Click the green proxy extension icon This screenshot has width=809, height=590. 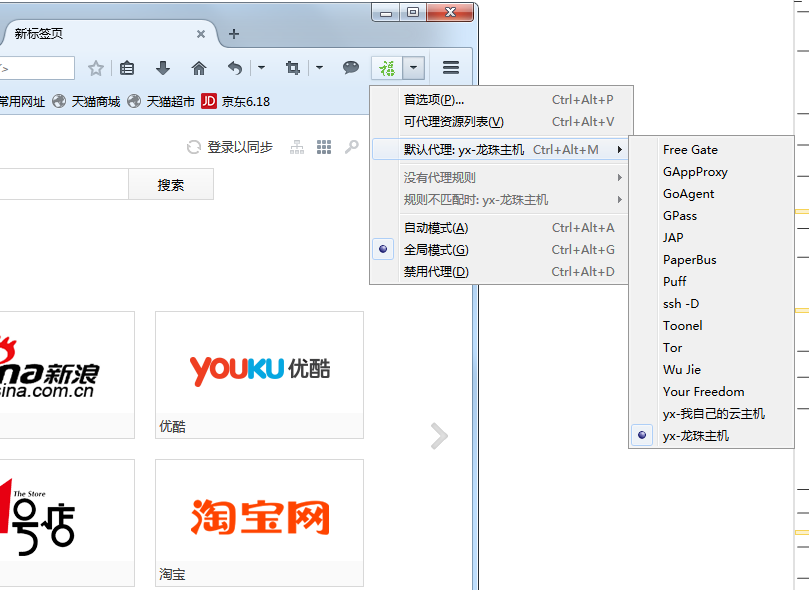click(387, 68)
